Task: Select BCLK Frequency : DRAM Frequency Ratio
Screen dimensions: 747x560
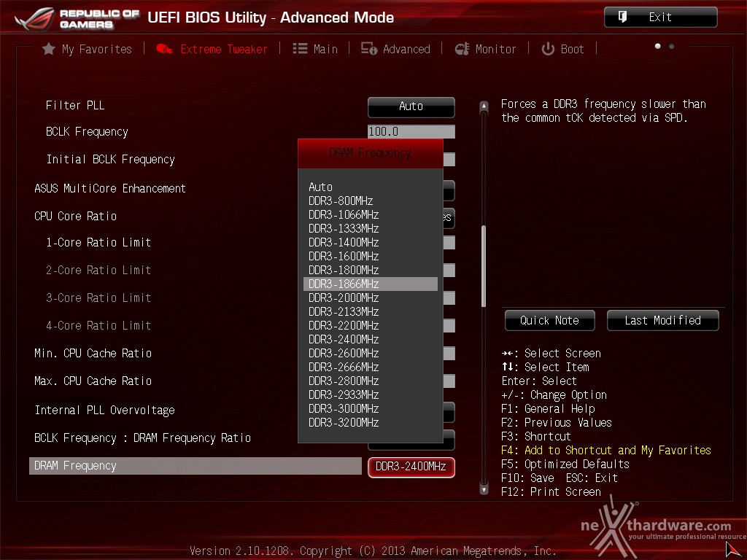Action: pos(142,437)
